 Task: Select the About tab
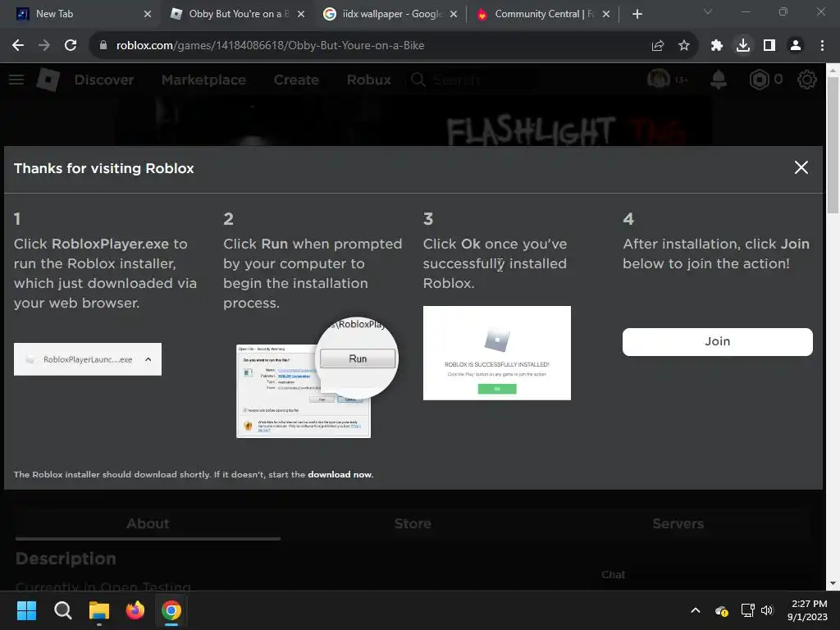(x=148, y=523)
